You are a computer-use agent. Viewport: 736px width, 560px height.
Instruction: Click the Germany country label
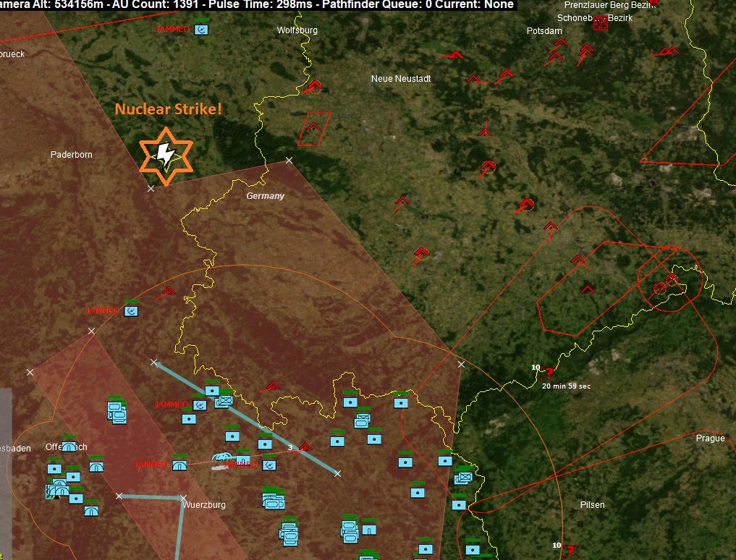266,196
